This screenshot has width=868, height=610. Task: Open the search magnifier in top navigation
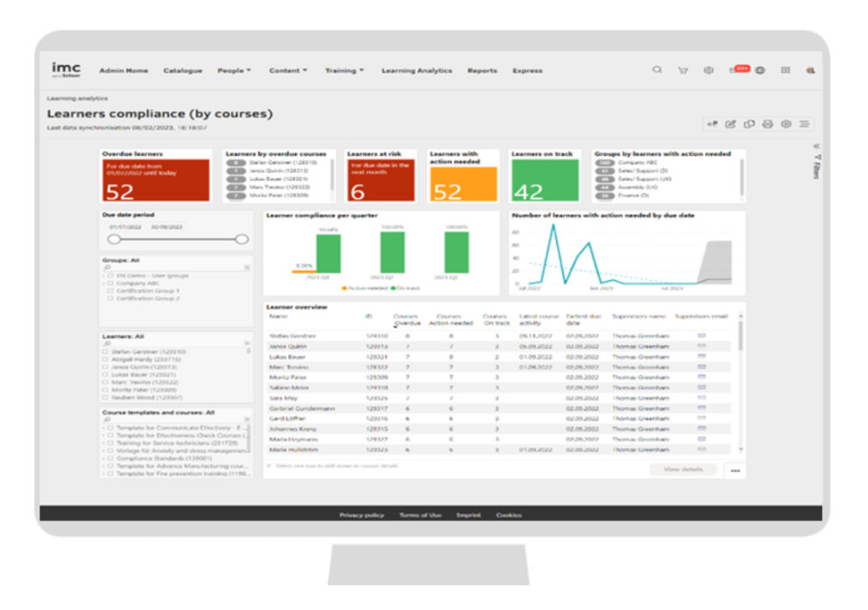[657, 70]
